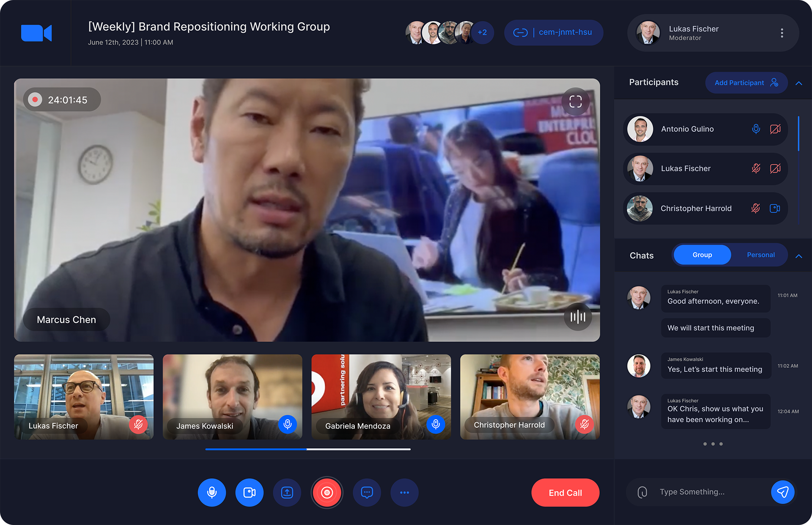This screenshot has height=525, width=812.
Task: Click the video thumbnails scroll bar
Action: [x=308, y=449]
